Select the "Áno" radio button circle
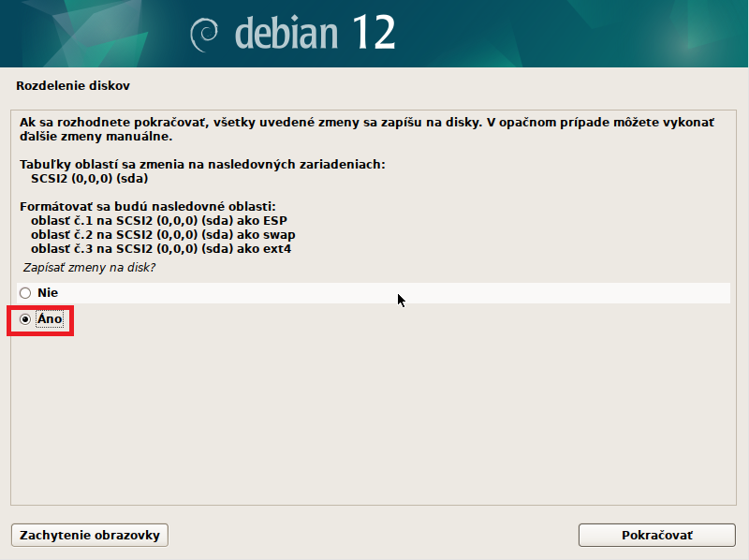 [25, 319]
